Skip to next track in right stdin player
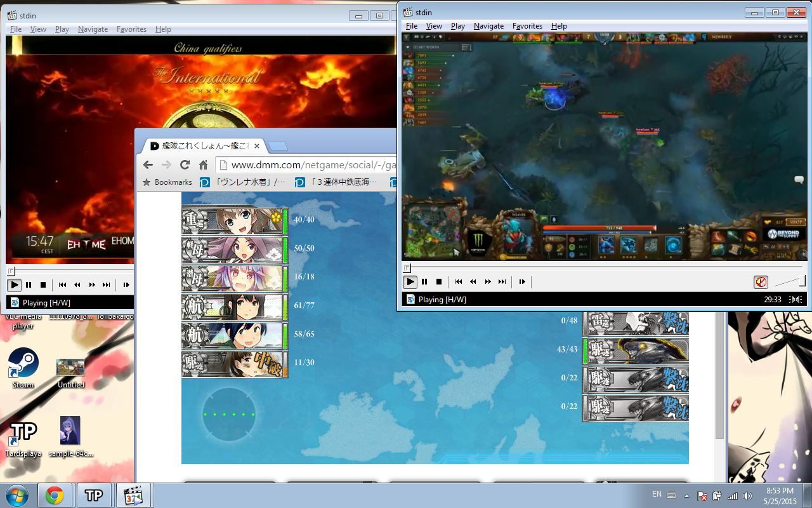Screen dimensions: 812x508 pyautogui.click(x=502, y=281)
